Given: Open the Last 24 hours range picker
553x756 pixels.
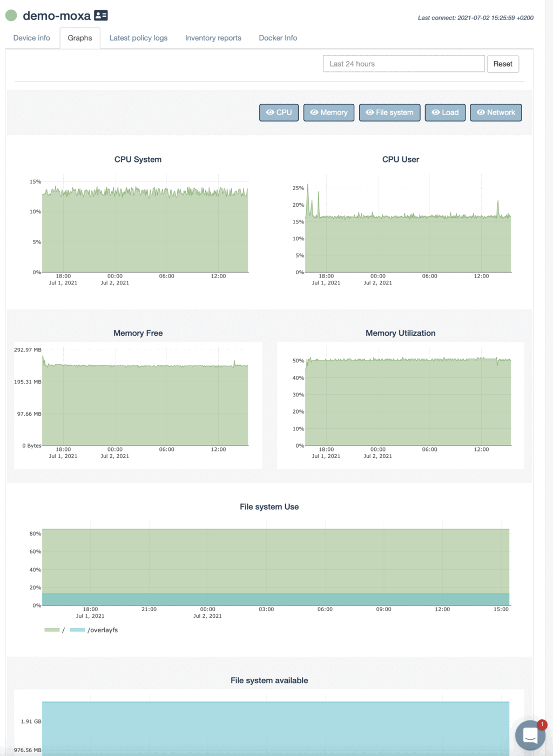Looking at the screenshot, I should click(x=403, y=64).
